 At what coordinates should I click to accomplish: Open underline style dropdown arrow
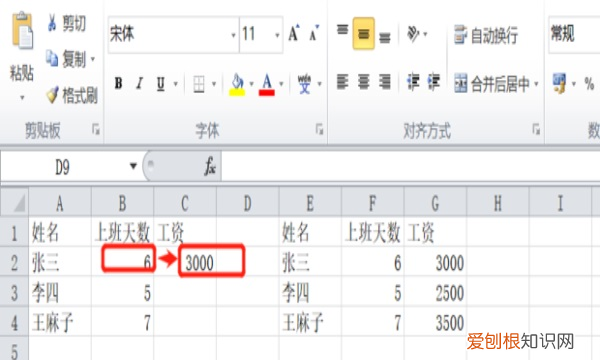[176, 83]
